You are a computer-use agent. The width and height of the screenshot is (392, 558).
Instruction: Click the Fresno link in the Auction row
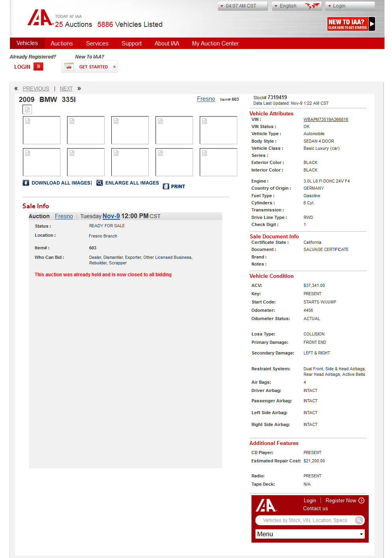tap(64, 216)
